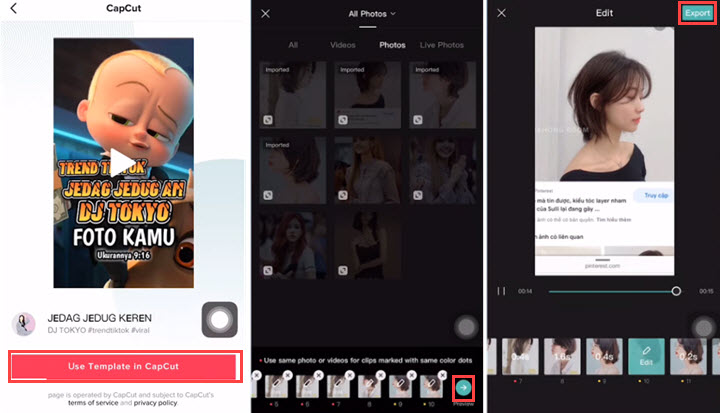Tap the floating assistive button in Edit screen

pyautogui.click(x=703, y=328)
